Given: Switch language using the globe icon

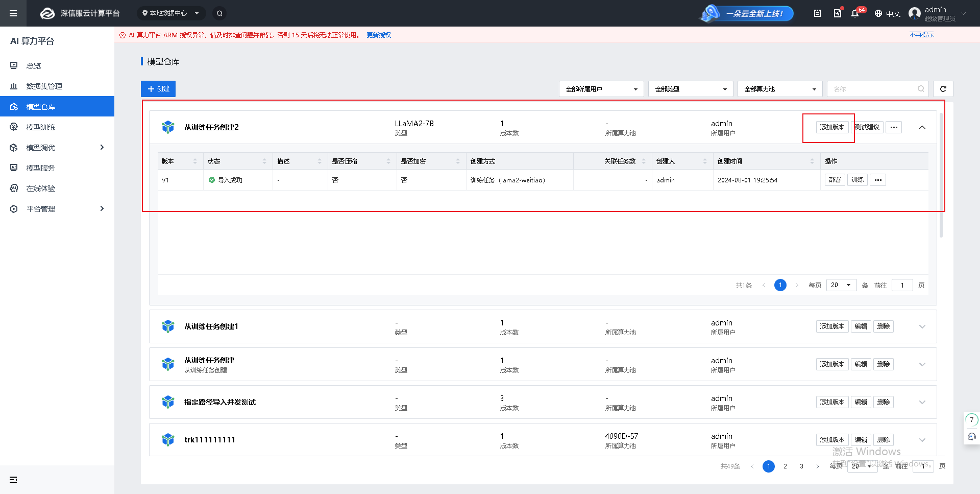Looking at the screenshot, I should point(878,13).
